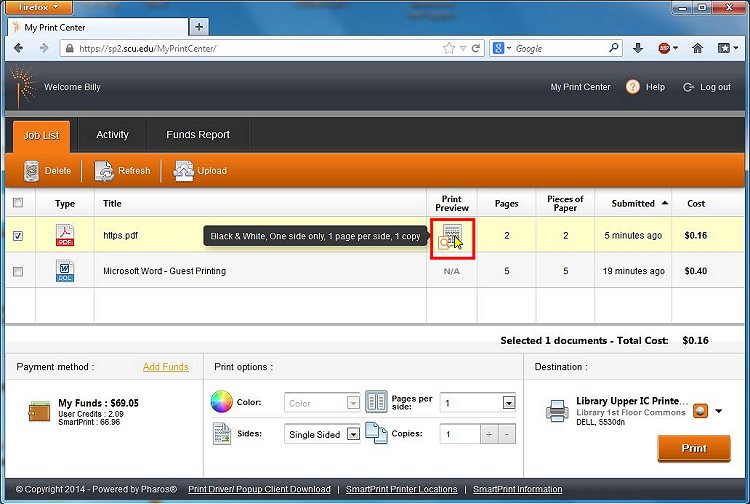
Task: Click the wallet icon beside My Funds
Action: point(39,411)
